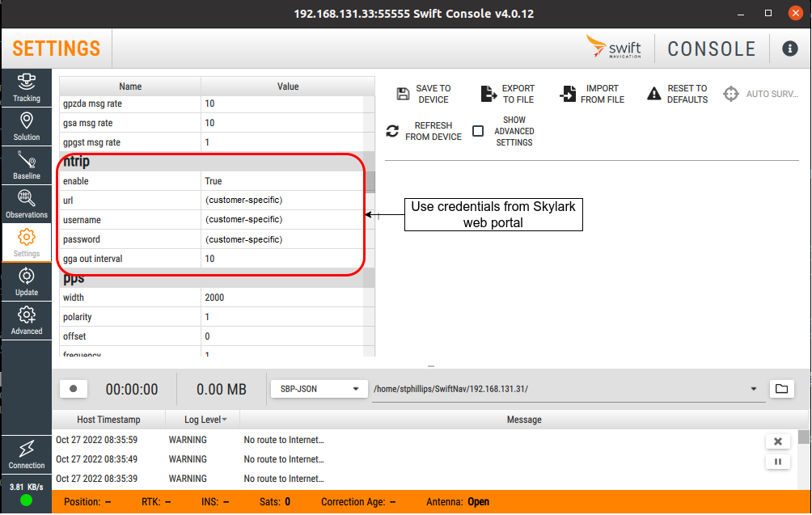This screenshot has height=515, width=812.
Task: Pause the log message stream
Action: point(777,462)
